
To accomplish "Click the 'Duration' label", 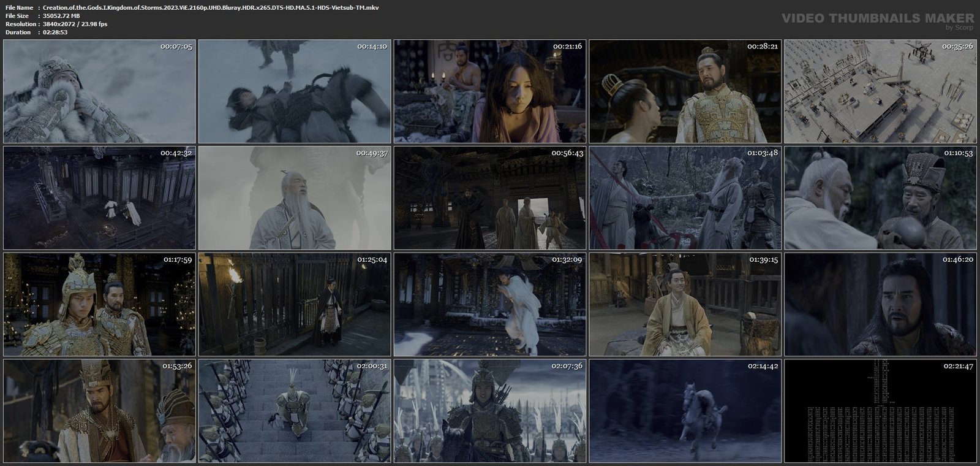I will click(18, 32).
